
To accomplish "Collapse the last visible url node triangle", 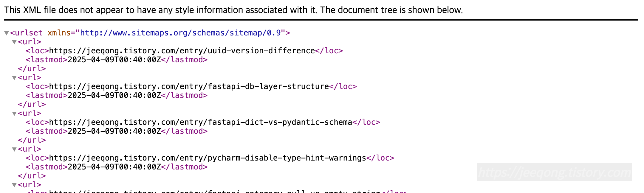I will coord(14,185).
